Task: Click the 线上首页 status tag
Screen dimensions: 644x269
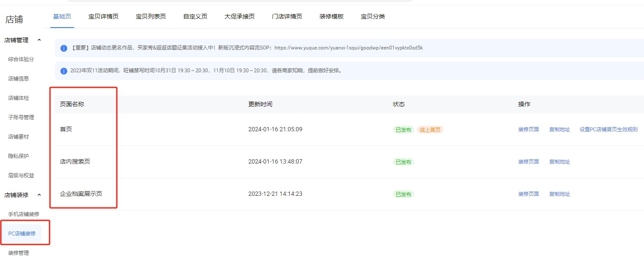Action: [x=430, y=130]
